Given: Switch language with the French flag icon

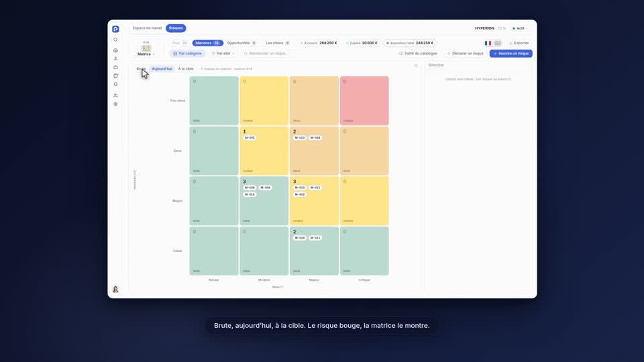Looking at the screenshot, I should pyautogui.click(x=488, y=43).
